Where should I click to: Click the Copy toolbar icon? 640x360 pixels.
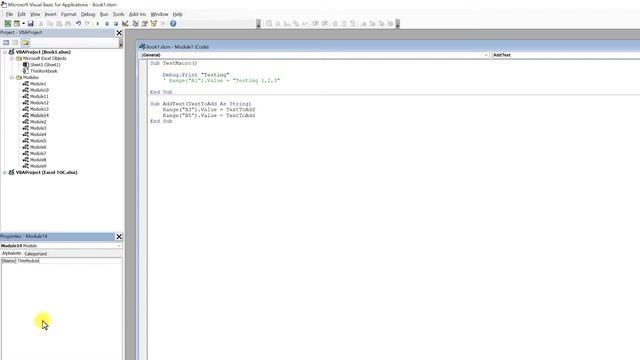[50, 24]
